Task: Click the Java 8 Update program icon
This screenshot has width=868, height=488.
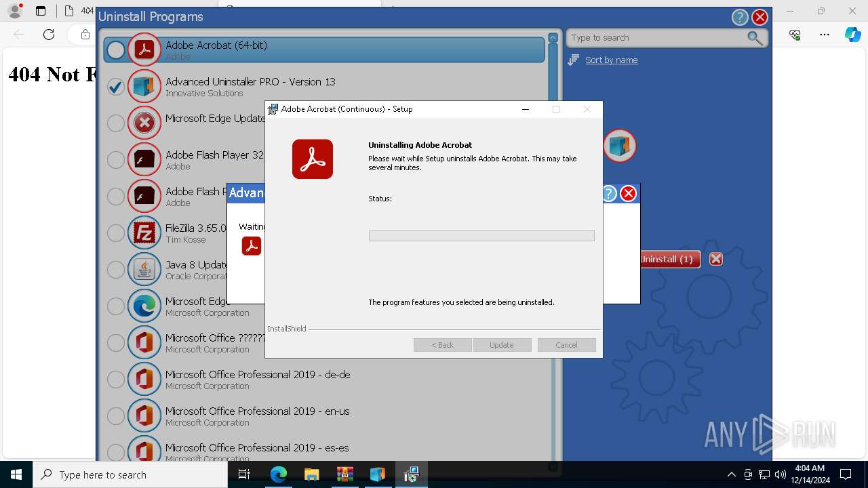Action: pos(144,269)
